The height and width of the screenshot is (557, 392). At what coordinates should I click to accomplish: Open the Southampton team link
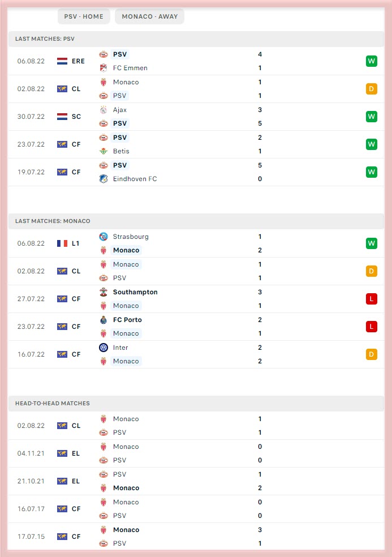135,292
